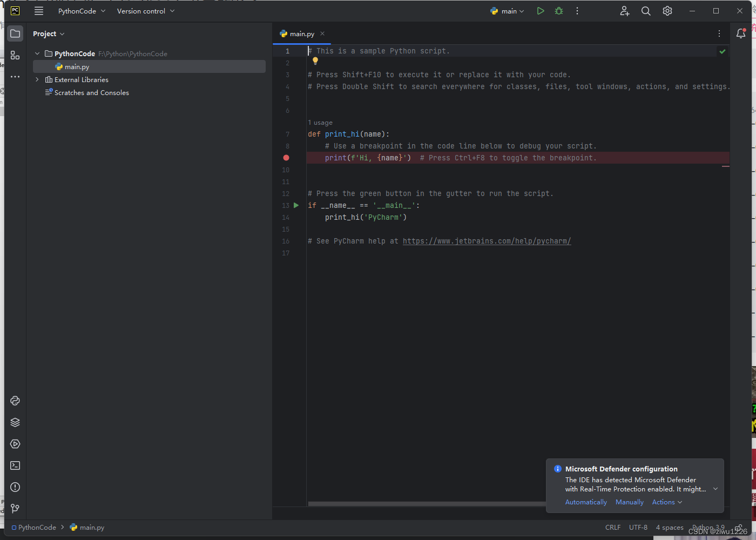Close the main.py editor tab
756x540 pixels.
[x=322, y=33]
